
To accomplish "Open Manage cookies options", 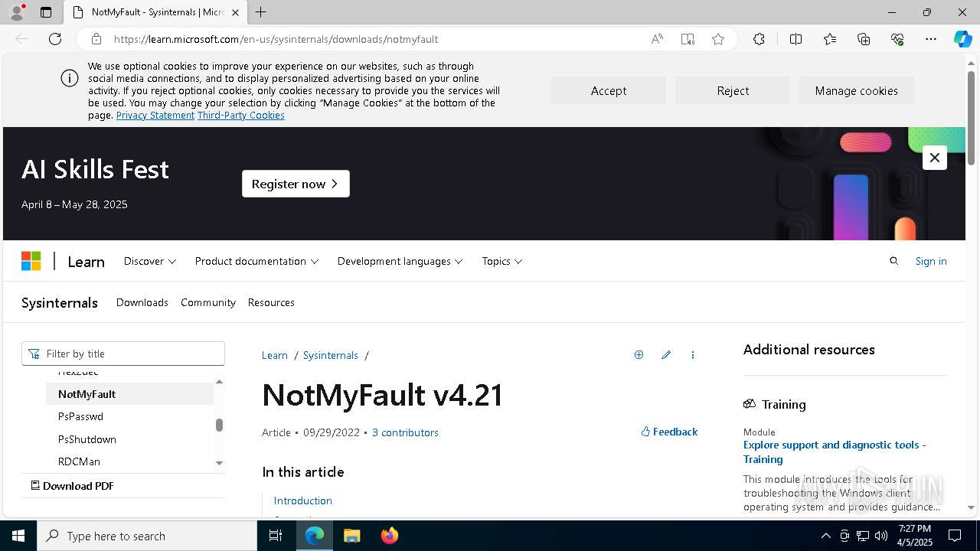I will (857, 90).
